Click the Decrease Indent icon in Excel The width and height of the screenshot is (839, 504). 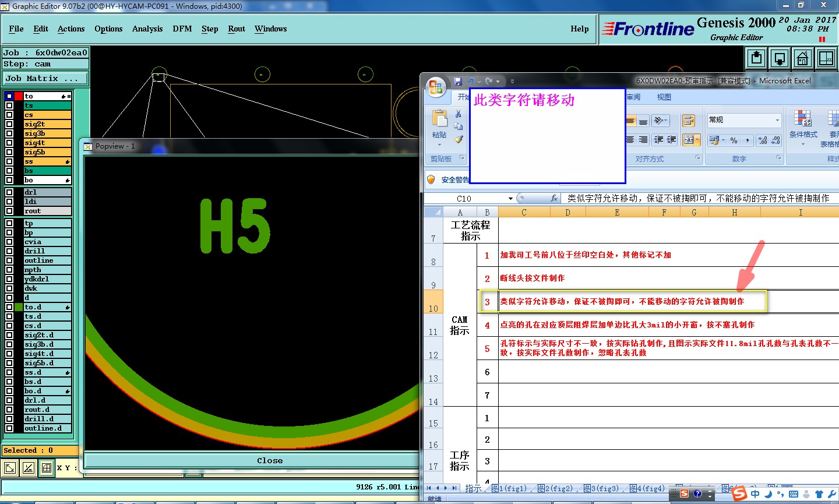[x=658, y=140]
